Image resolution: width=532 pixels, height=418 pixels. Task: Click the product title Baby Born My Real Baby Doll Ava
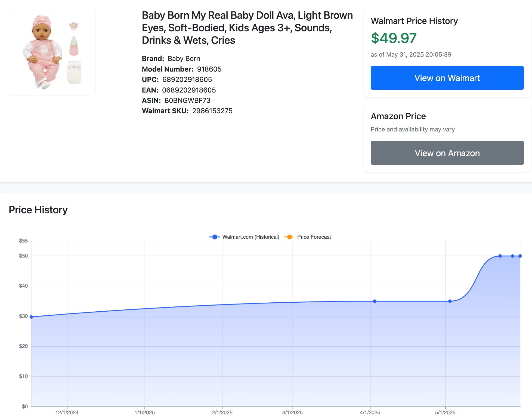247,28
